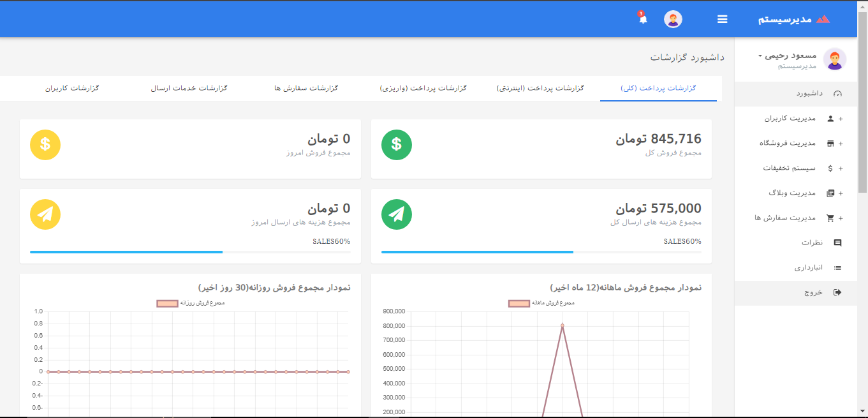The height and width of the screenshot is (418, 868).
Task: Open the notifications bell icon
Action: (643, 19)
